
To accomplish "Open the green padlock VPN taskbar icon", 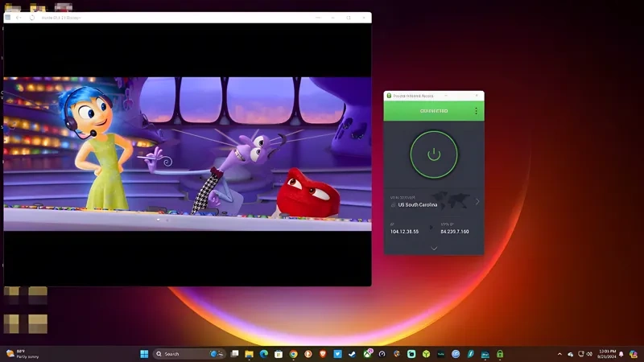I will pyautogui.click(x=500, y=353).
